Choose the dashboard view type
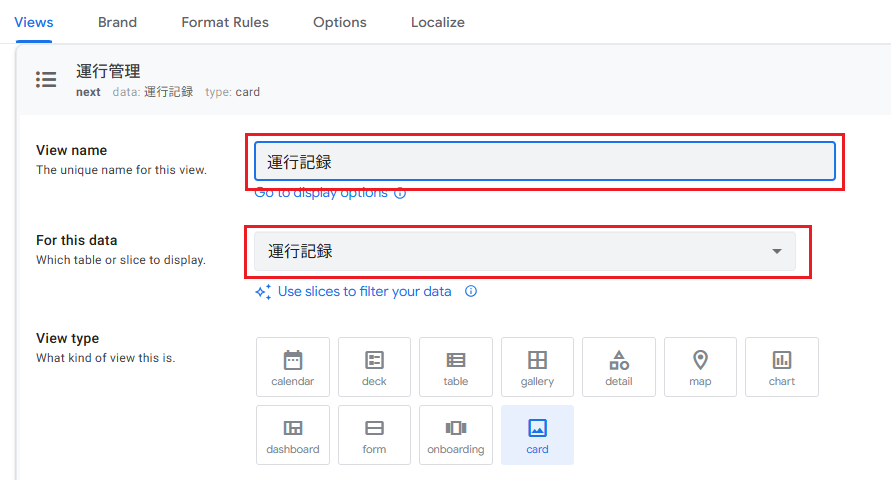Screen dimensions: 891x480 (x=292, y=435)
